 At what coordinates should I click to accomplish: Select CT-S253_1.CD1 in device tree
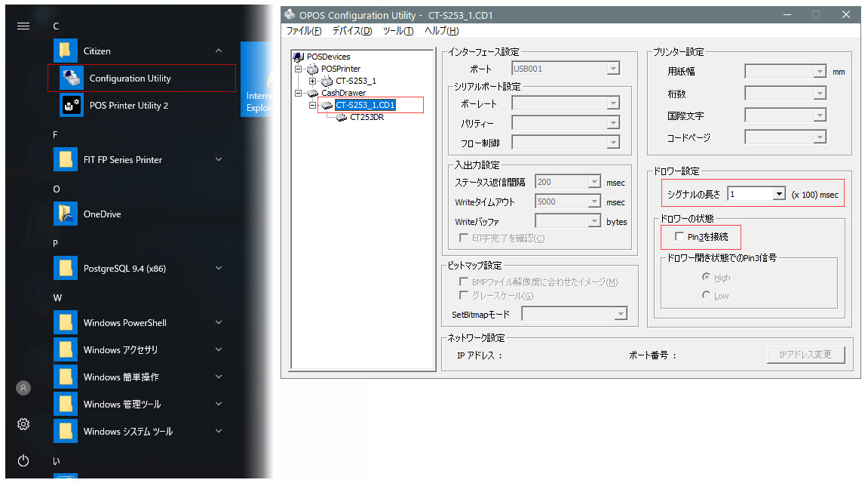365,105
